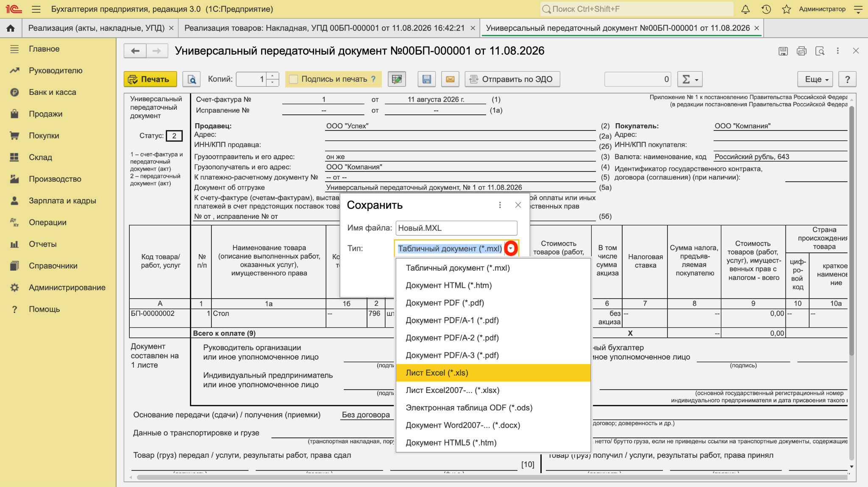The height and width of the screenshot is (487, 868).
Task: Switch to Реализация (акты, накладные, УПД) tab
Action: 96,28
